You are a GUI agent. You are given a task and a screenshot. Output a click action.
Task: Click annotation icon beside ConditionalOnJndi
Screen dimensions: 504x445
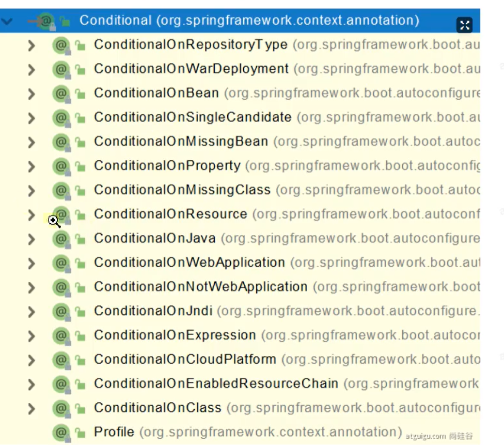62,312
